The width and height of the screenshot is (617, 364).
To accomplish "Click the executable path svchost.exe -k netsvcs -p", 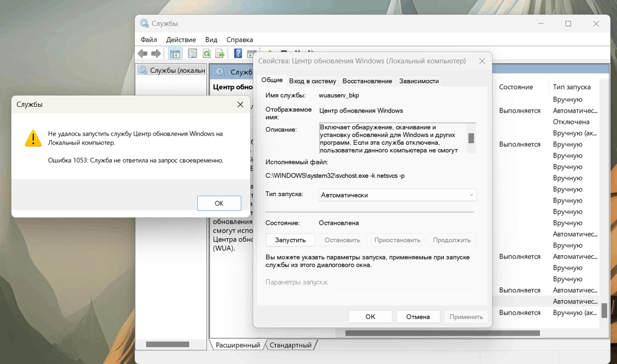I will click(335, 176).
